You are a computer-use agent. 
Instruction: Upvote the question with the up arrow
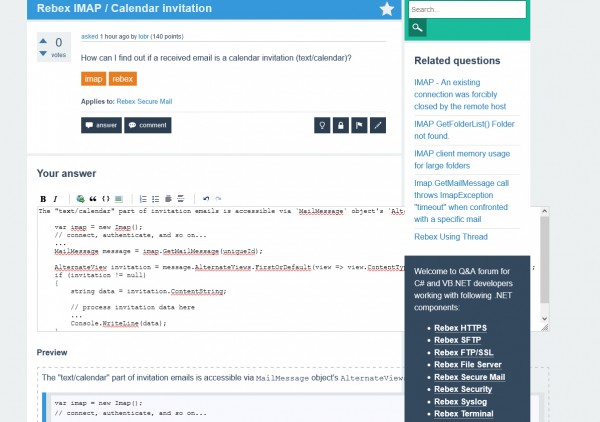pyautogui.click(x=42, y=41)
